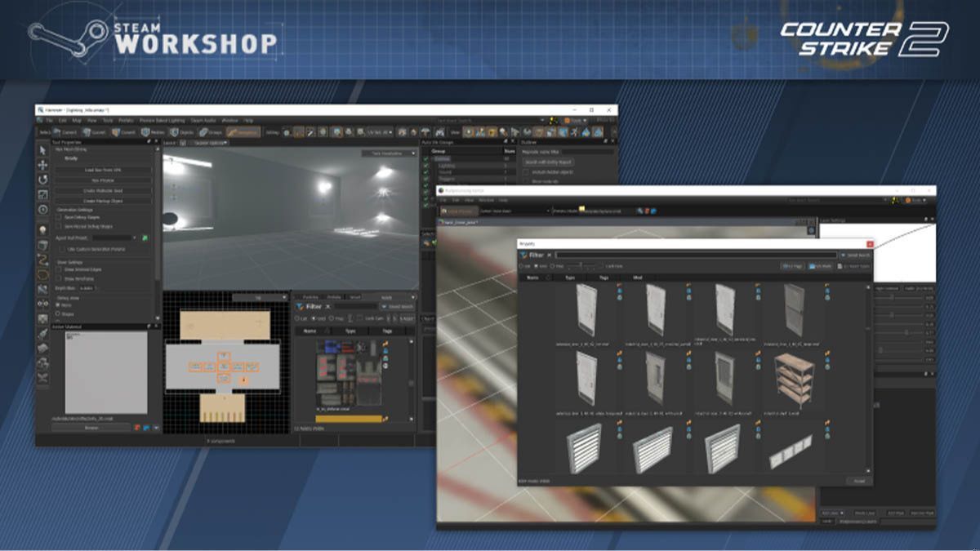Pick the Scale tool icon

point(43,194)
